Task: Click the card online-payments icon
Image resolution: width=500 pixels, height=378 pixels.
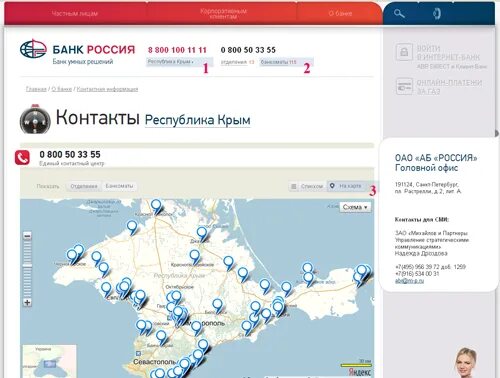Action: [x=404, y=86]
